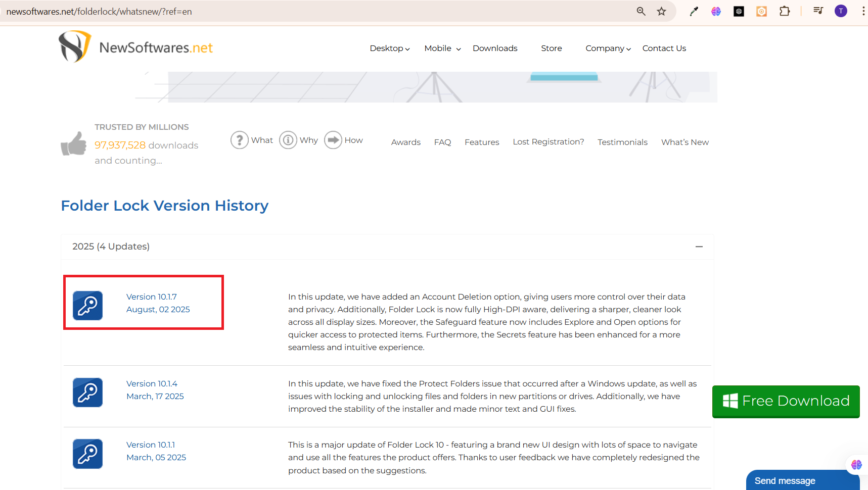Click the Version 10.1.7 link
The height and width of the screenshot is (490, 868).
[152, 297]
